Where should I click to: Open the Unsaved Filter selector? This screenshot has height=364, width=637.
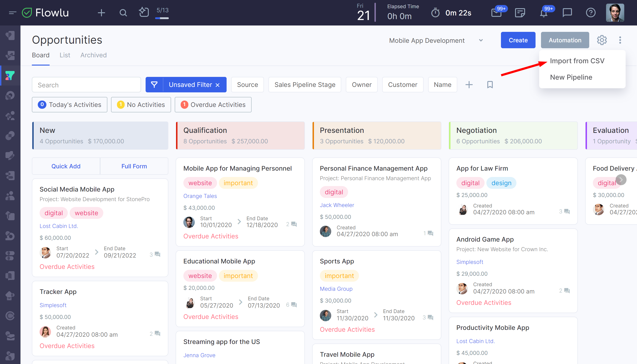(190, 85)
